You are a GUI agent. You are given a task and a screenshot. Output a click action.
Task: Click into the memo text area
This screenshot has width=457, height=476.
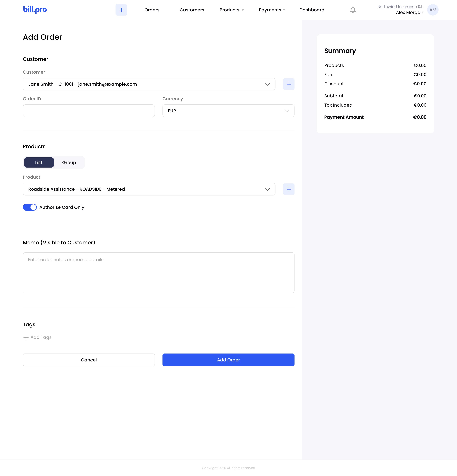point(159,273)
